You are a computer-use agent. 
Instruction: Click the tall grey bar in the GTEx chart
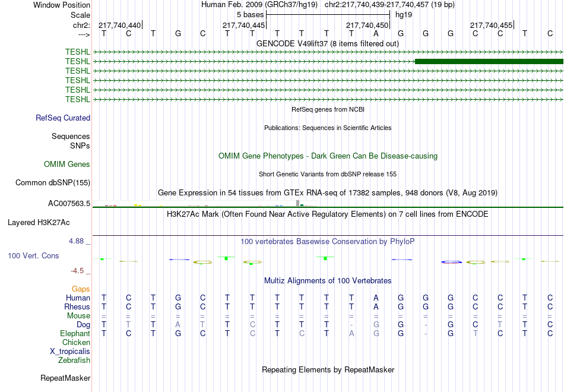[297, 203]
